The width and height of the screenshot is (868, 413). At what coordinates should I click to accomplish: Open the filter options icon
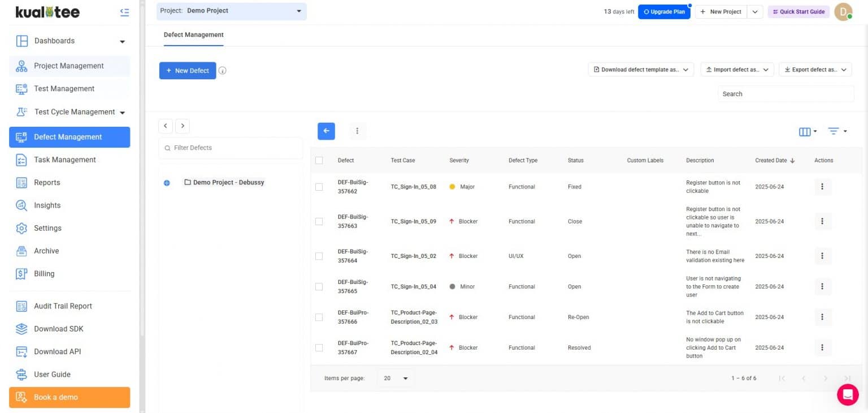pyautogui.click(x=834, y=131)
